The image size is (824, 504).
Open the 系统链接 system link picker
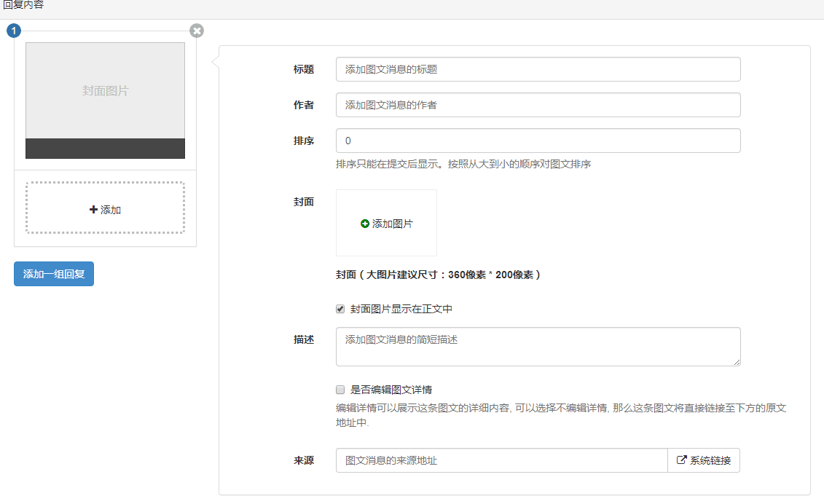coord(704,460)
